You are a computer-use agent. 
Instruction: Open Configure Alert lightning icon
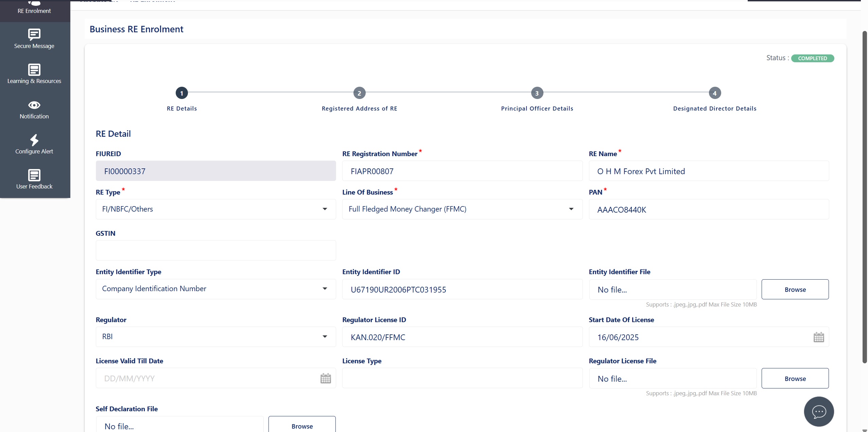pyautogui.click(x=34, y=140)
